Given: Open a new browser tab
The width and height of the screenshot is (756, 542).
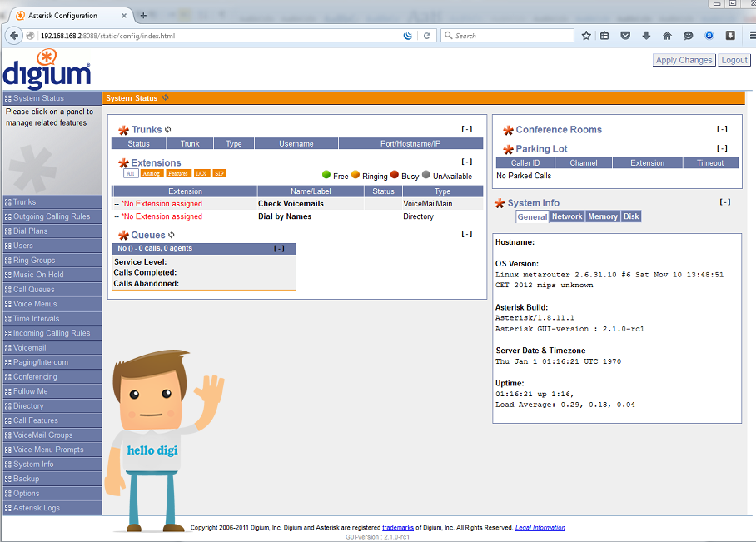Looking at the screenshot, I should pos(143,16).
